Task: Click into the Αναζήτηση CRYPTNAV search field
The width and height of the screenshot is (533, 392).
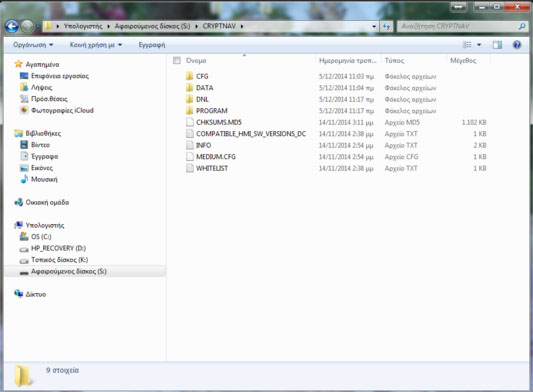Action: (458, 26)
